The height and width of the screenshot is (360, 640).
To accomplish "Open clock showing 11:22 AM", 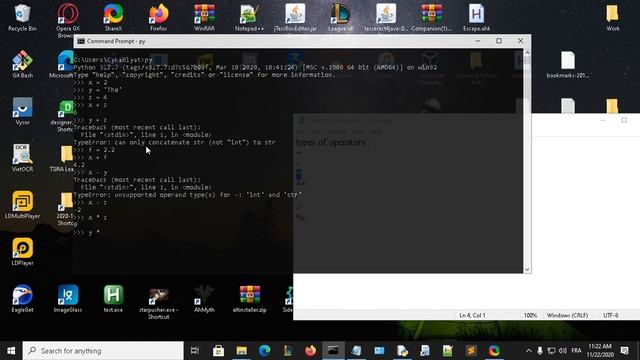I will (599, 351).
